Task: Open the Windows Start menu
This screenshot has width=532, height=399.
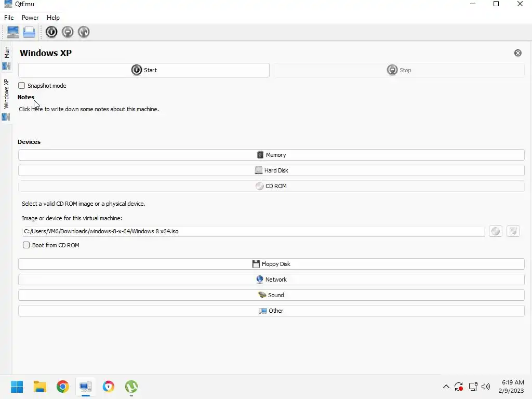Action: pos(17,387)
